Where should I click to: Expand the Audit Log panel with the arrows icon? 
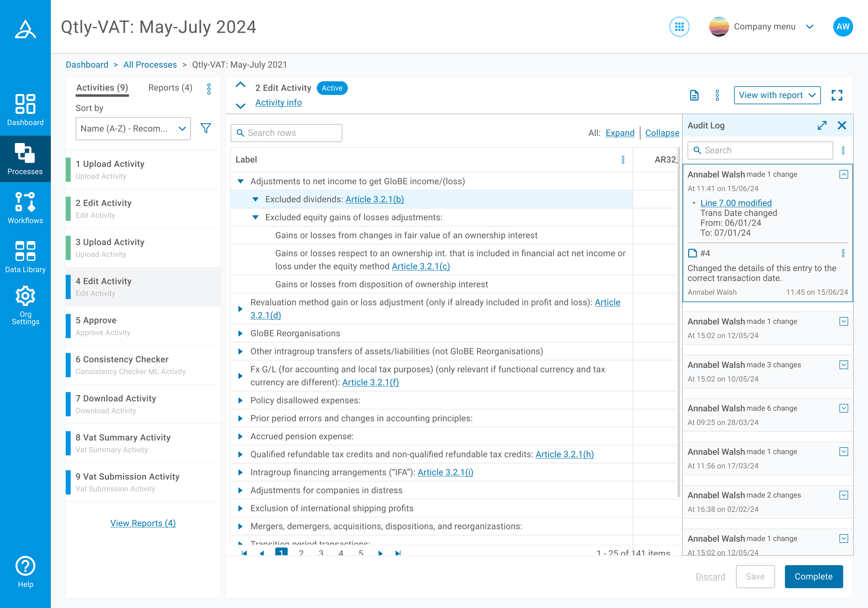click(822, 126)
